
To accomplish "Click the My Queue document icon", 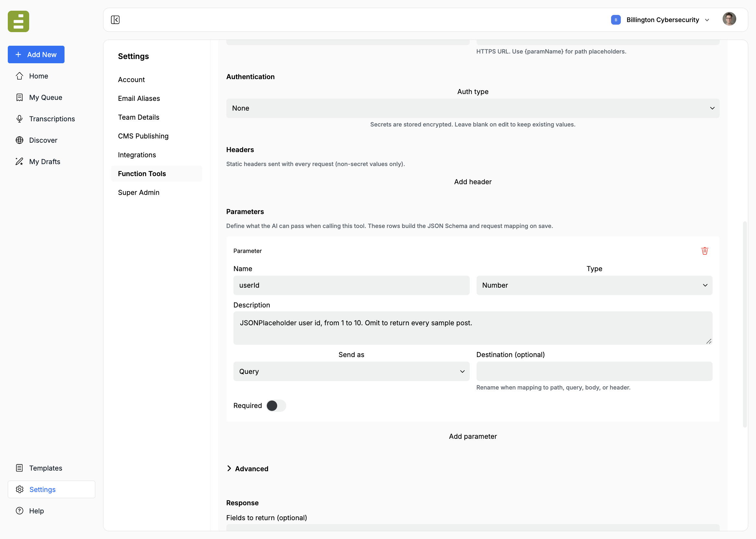I will (19, 97).
